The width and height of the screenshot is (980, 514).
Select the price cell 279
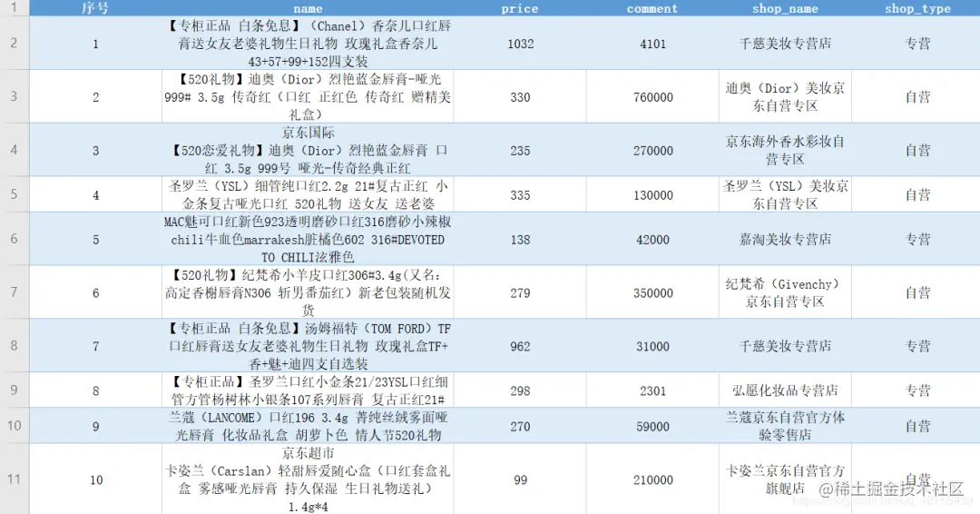tap(520, 292)
